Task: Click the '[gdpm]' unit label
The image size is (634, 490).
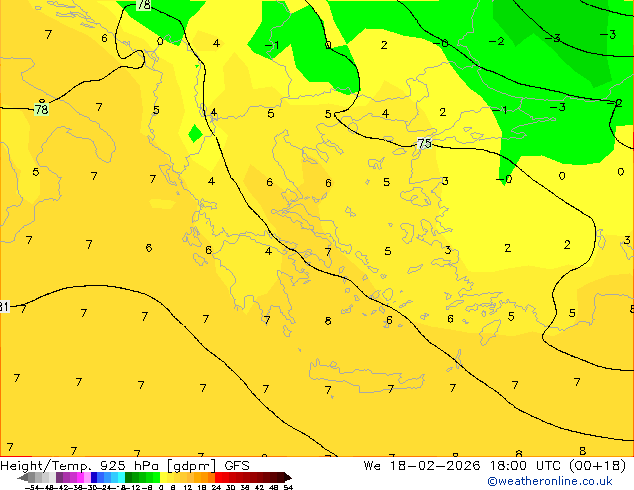Action: coord(190,466)
